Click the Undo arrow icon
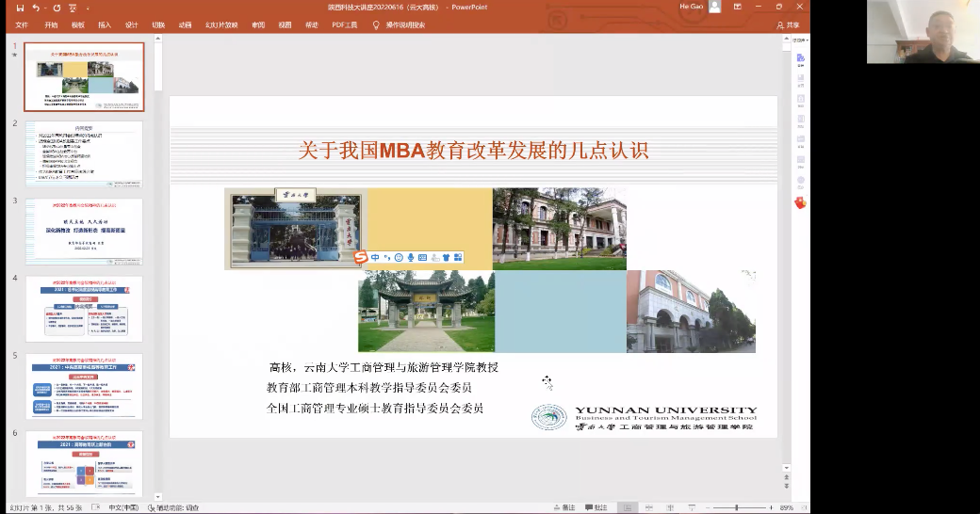The height and width of the screenshot is (514, 980). coord(36,8)
